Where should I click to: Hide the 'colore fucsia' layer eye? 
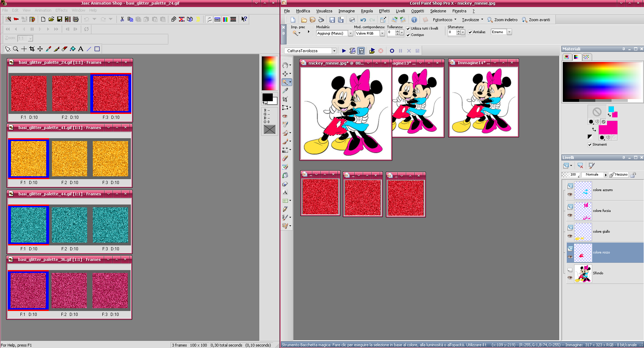pos(570,215)
